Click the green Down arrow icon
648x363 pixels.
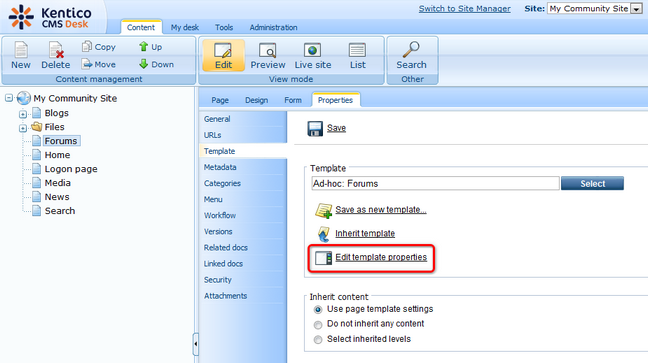[143, 64]
